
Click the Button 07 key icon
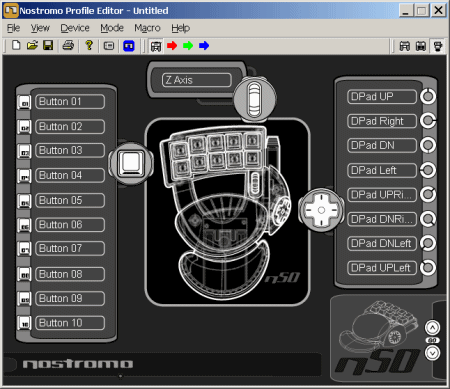point(24,248)
